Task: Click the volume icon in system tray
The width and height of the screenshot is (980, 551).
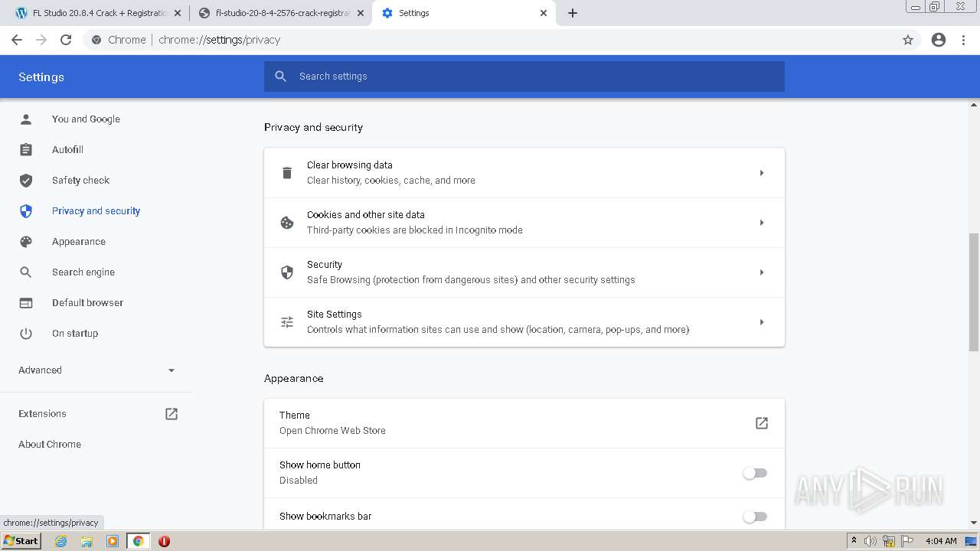Action: click(x=871, y=541)
